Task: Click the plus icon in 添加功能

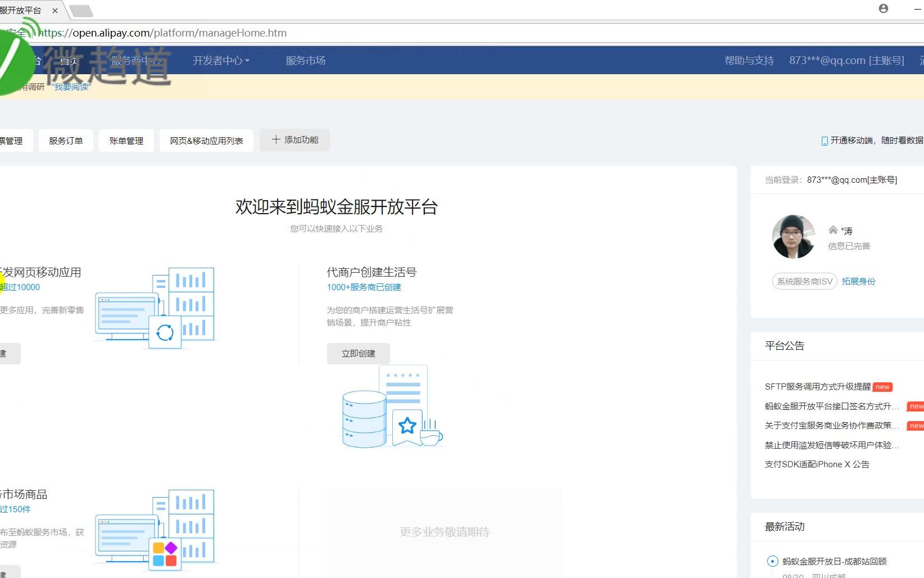Action: pos(276,139)
